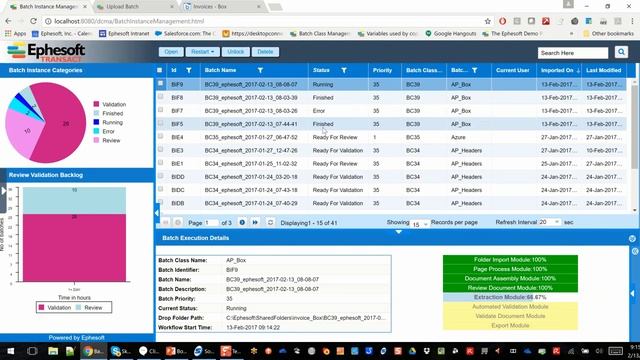The height and width of the screenshot is (360, 640).
Task: Click the Ephesoft Transact logo
Action: point(46,52)
